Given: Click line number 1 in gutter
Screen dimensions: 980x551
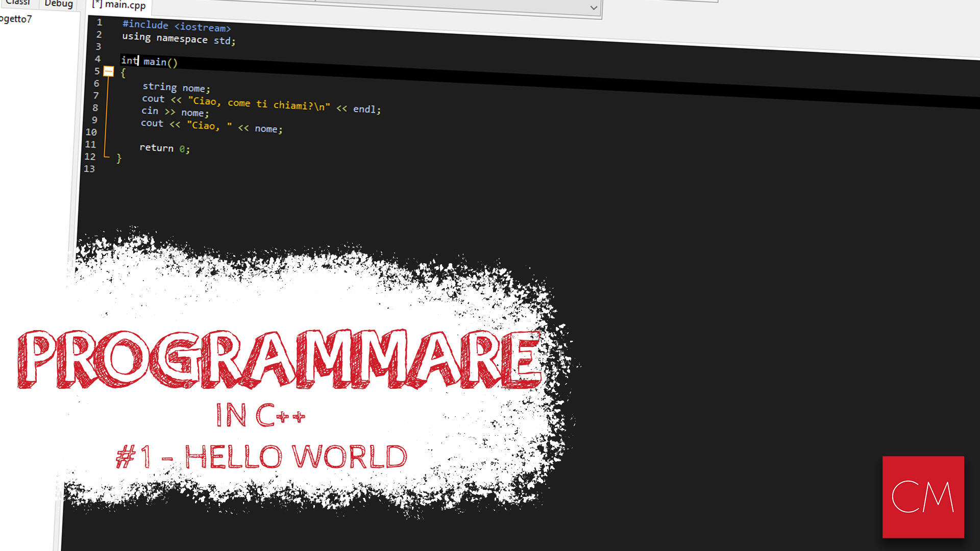Looking at the screenshot, I should click(x=100, y=22).
